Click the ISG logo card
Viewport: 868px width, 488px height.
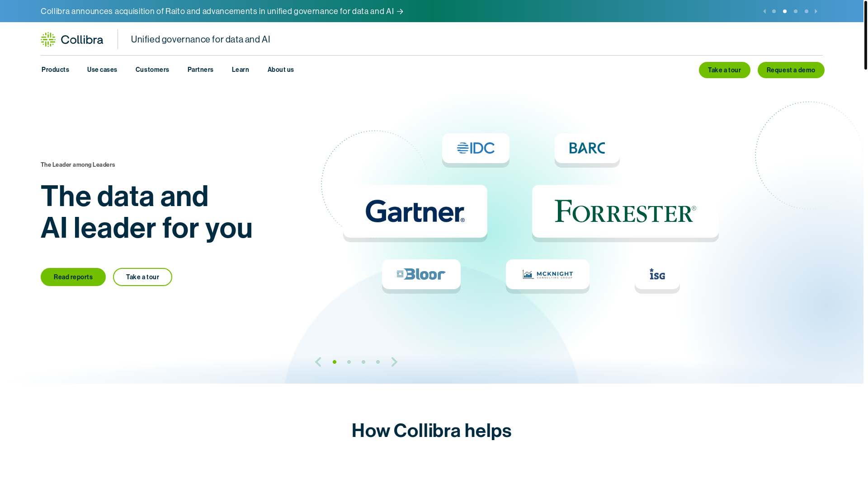657,274
